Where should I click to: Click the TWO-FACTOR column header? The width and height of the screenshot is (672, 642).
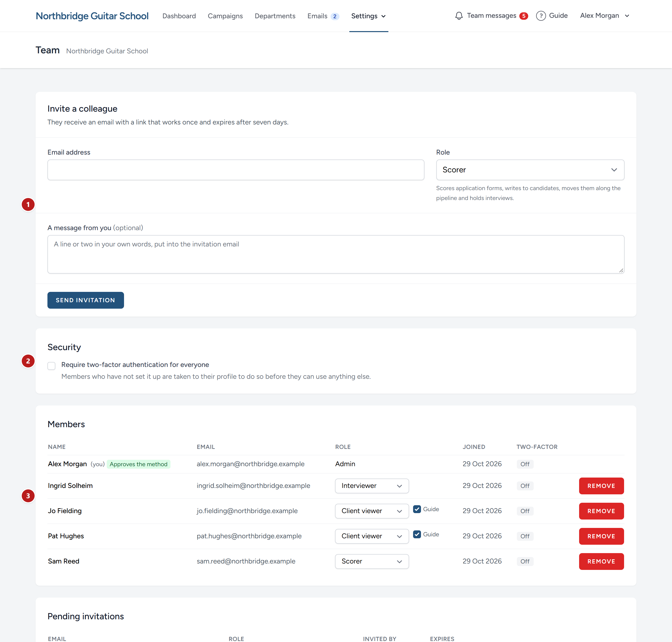click(x=537, y=447)
